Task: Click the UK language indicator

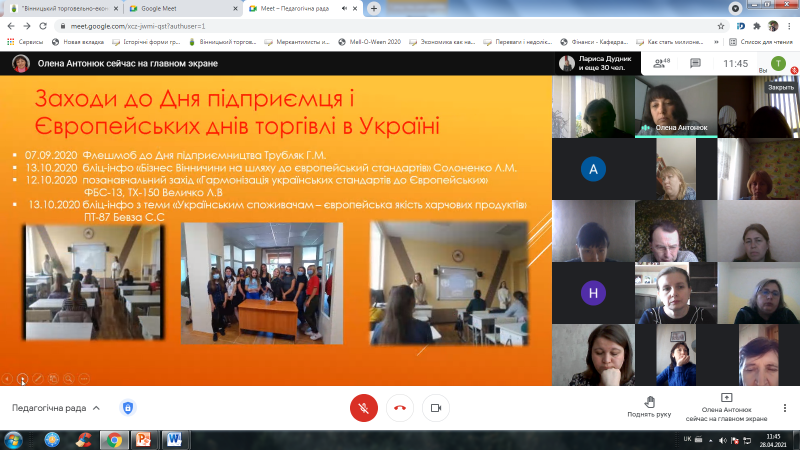Action: tap(687, 439)
